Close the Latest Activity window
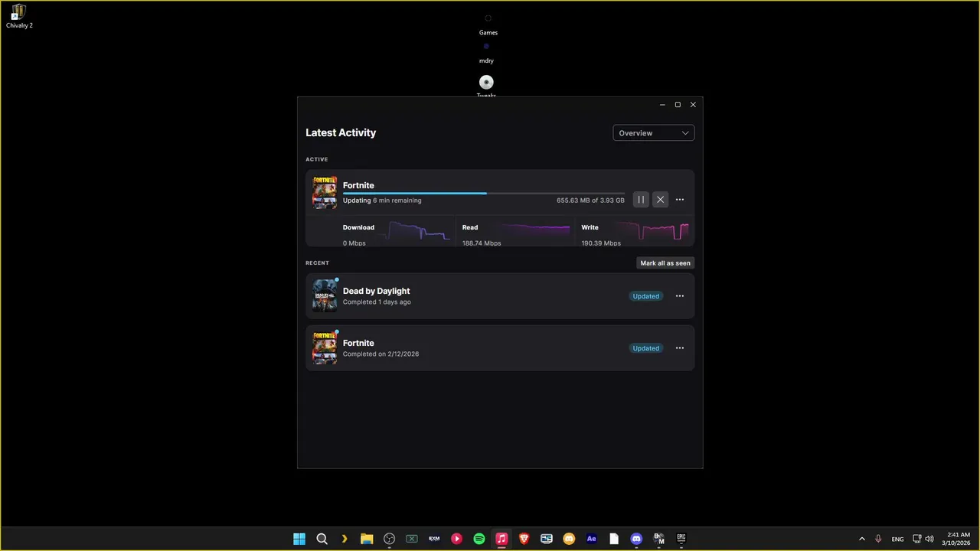 (693, 105)
